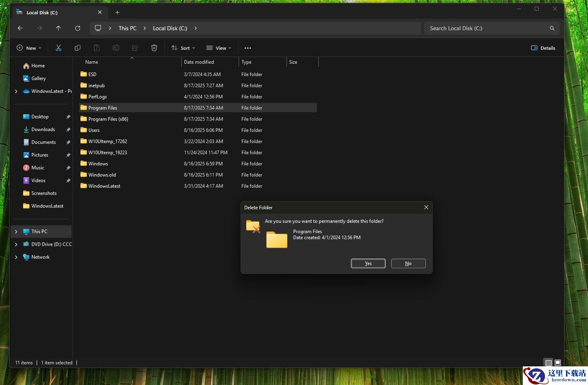Open the Sort dropdown menu
This screenshot has width=588, height=385.
[x=183, y=48]
